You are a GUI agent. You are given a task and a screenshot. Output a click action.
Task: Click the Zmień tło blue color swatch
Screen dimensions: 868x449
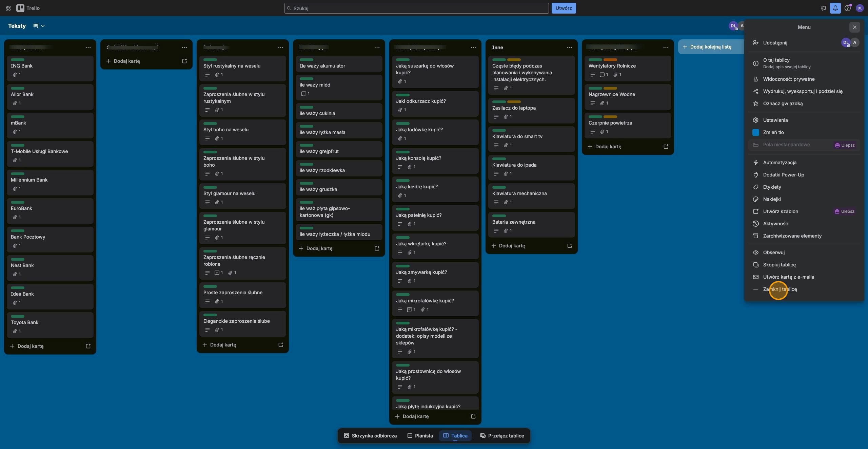click(755, 132)
